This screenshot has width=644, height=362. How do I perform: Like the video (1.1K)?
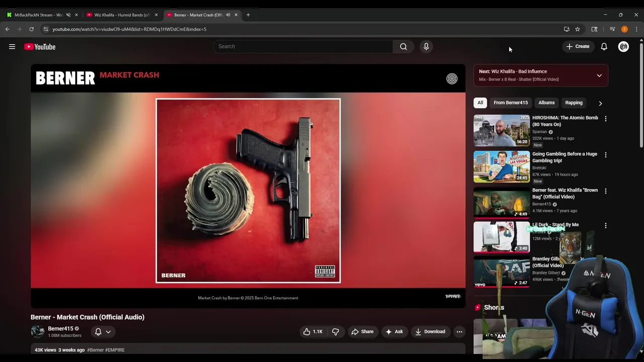(312, 332)
